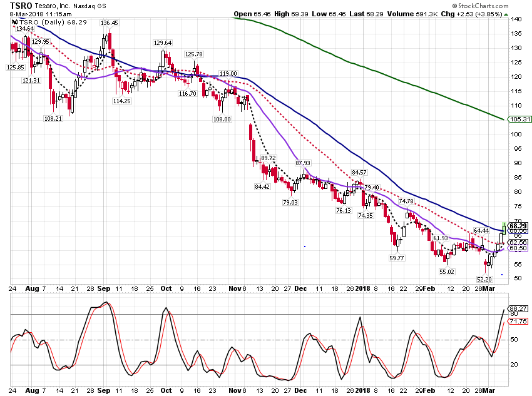The image size is (532, 396).
Task: Click the Chg +2.53 (+3.85%) value
Action: [x=472, y=14]
